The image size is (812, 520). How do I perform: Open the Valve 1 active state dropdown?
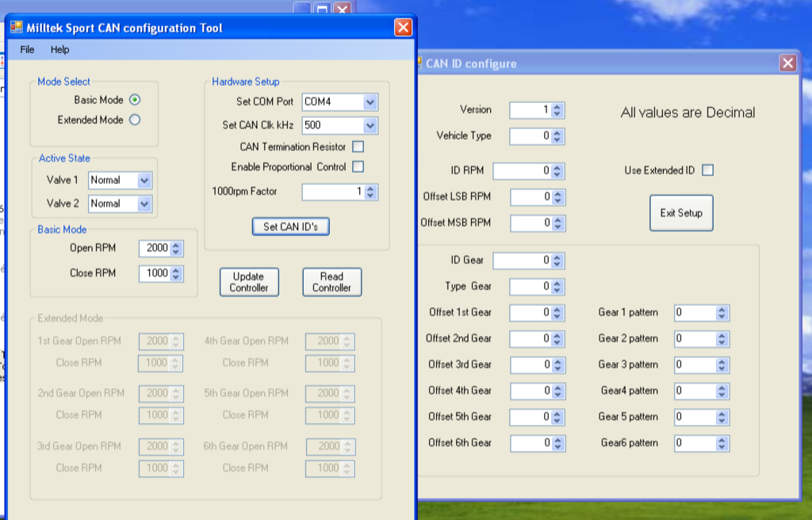click(144, 180)
